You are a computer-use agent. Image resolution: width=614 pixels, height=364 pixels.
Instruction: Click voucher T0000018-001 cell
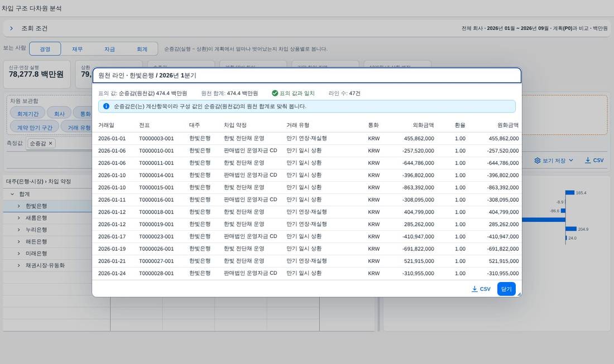156,212
